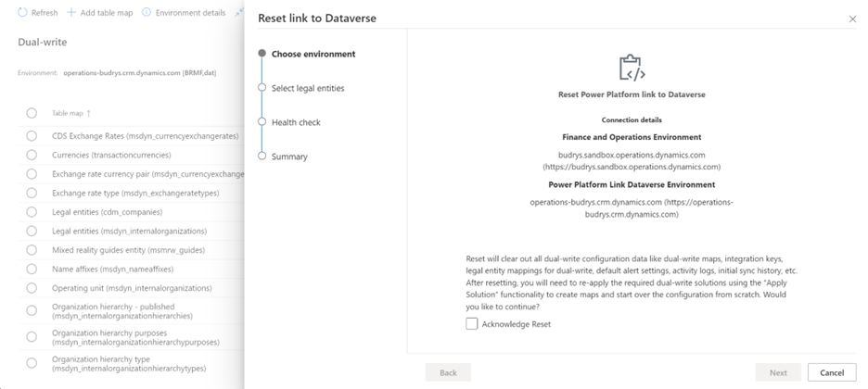This screenshot has width=868, height=389.
Task: Click the plus icon for Add table map
Action: 70,12
